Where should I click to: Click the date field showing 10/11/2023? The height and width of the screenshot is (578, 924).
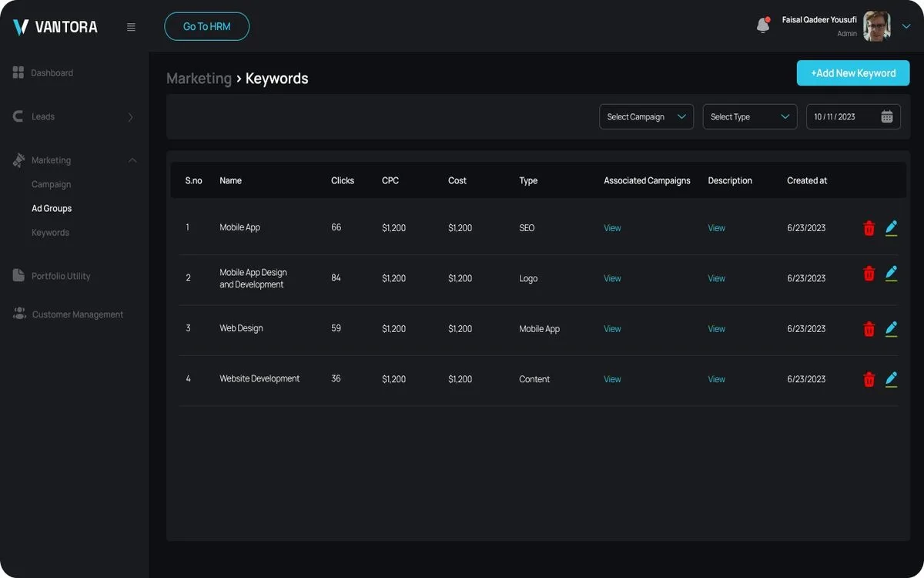853,116
